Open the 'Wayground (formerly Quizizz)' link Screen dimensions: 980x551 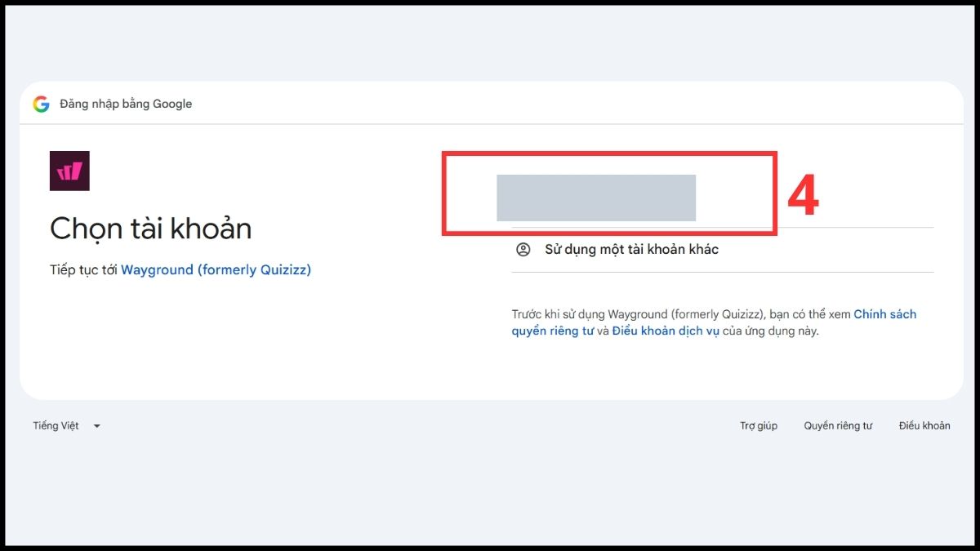[x=216, y=269]
